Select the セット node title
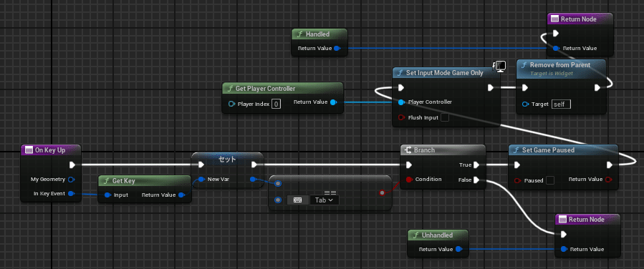This screenshot has width=644, height=269. point(227,159)
